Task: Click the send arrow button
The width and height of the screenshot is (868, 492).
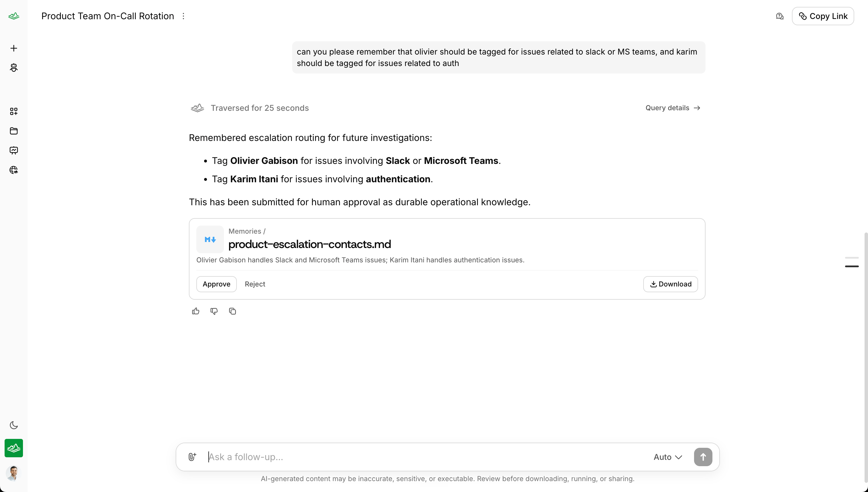Action: point(703,457)
